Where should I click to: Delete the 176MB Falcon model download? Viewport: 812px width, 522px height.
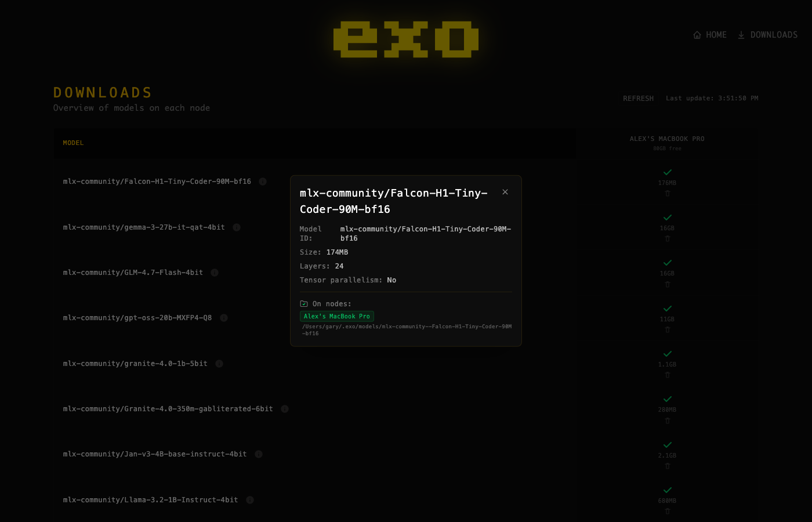668,194
